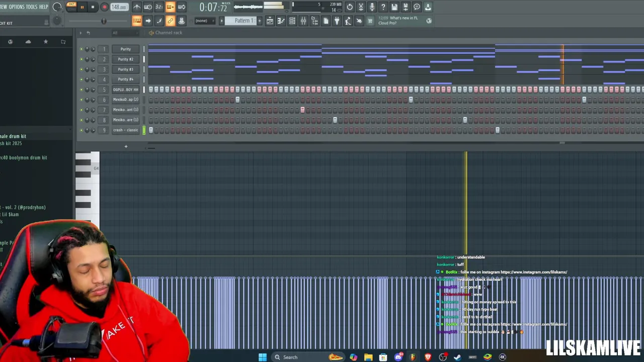Click the question mark help icon

click(x=383, y=7)
